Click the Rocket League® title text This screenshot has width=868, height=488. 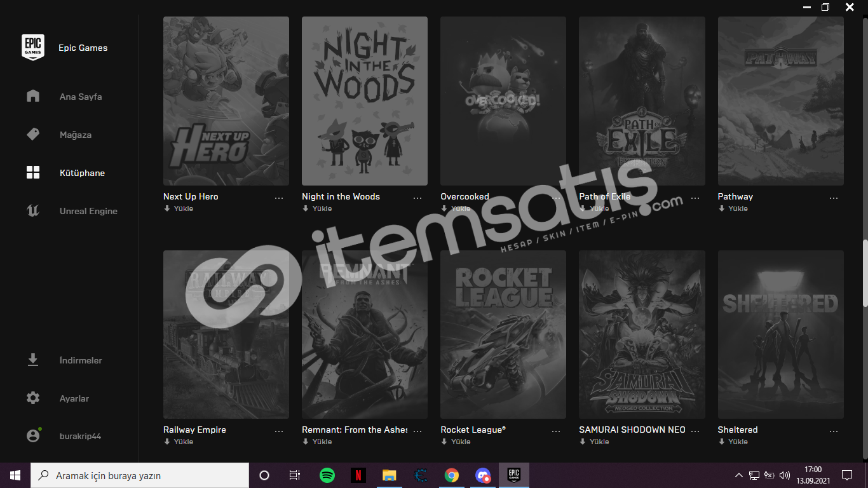pos(473,430)
